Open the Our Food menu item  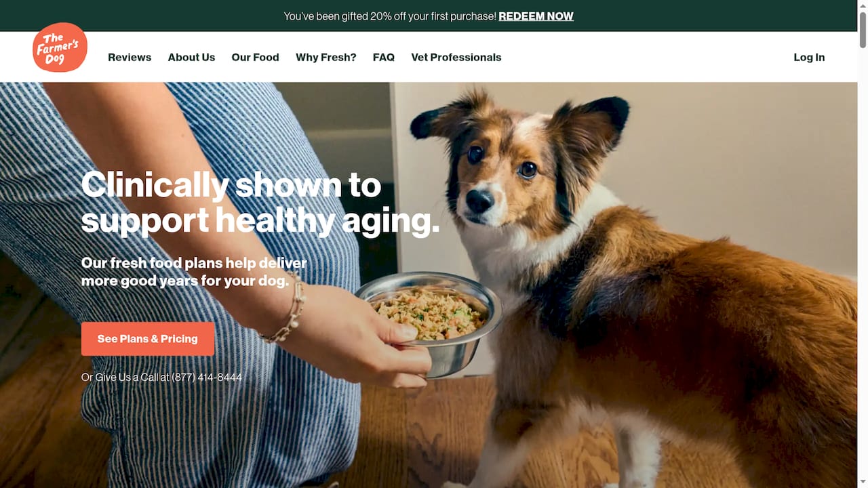[255, 58]
